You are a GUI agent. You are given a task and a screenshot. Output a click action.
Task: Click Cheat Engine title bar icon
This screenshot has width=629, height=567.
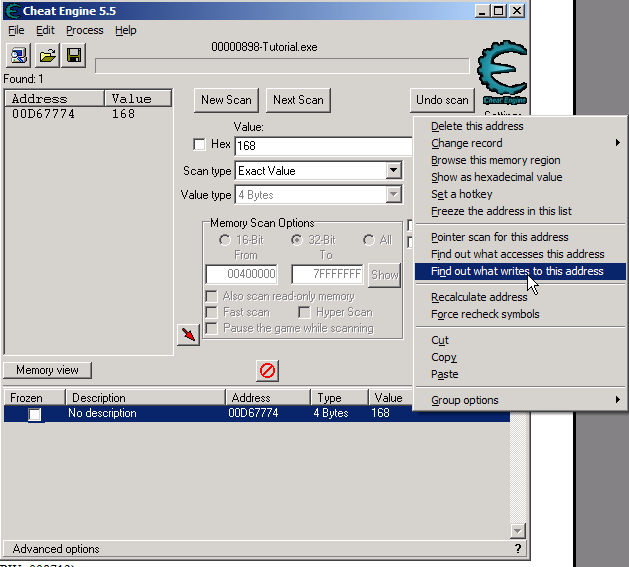click(13, 11)
